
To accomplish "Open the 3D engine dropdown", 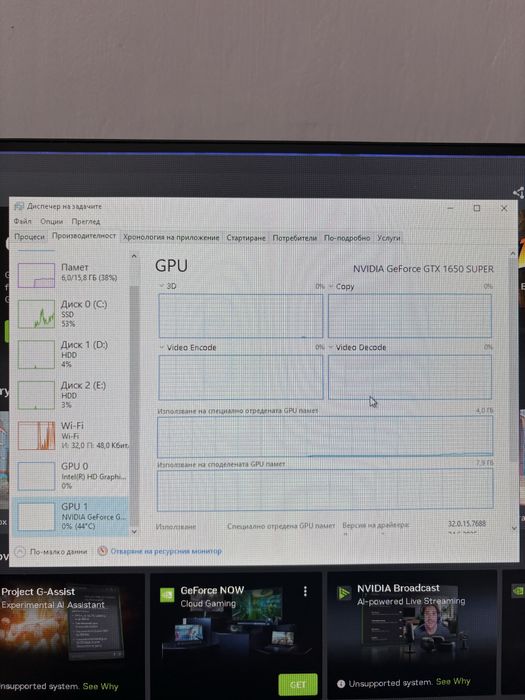I will point(162,286).
